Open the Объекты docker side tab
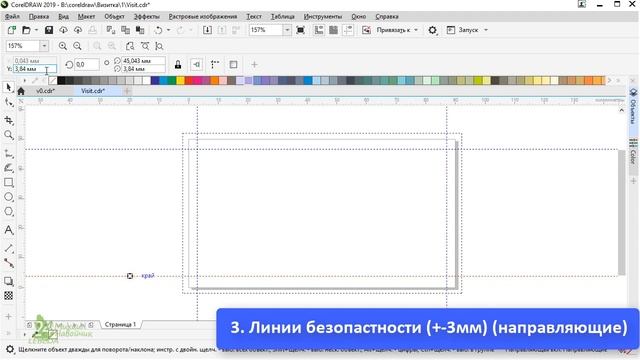This screenshot has width=640, height=360. [x=633, y=106]
